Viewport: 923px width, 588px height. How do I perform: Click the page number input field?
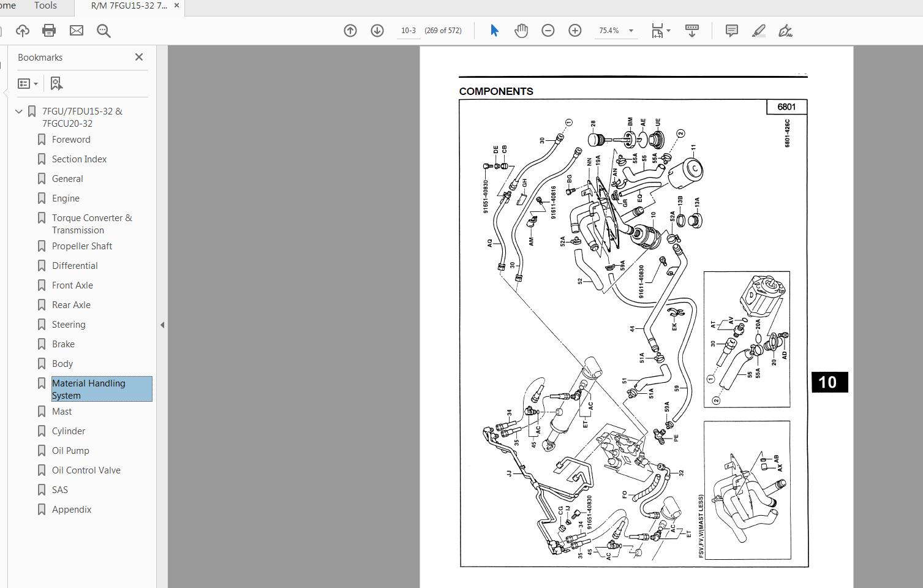[409, 31]
